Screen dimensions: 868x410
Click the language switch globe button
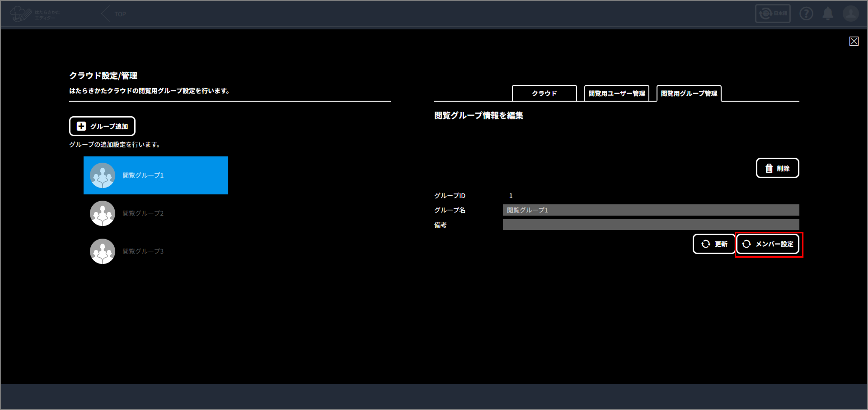pos(773,14)
